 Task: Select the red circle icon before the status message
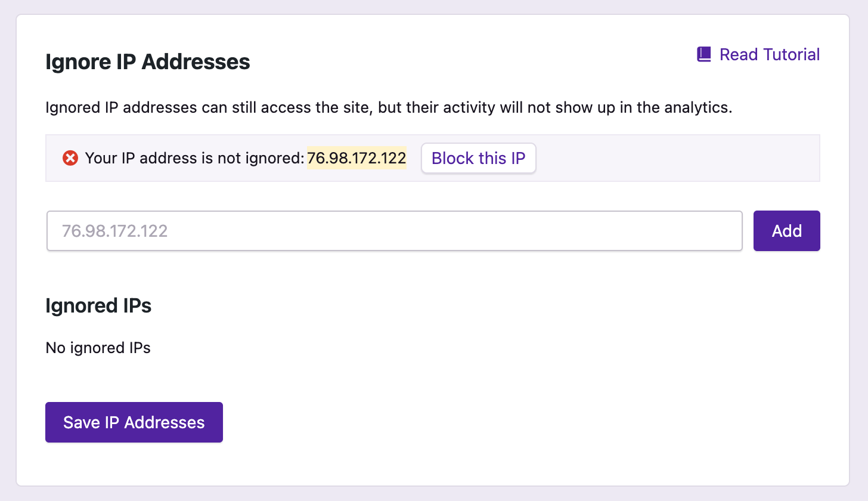70,158
